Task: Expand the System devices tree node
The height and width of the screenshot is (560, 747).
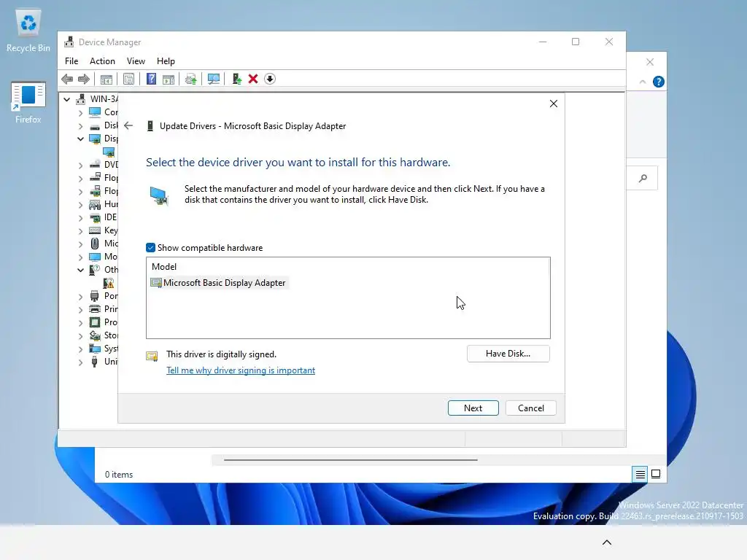Action: click(x=80, y=349)
